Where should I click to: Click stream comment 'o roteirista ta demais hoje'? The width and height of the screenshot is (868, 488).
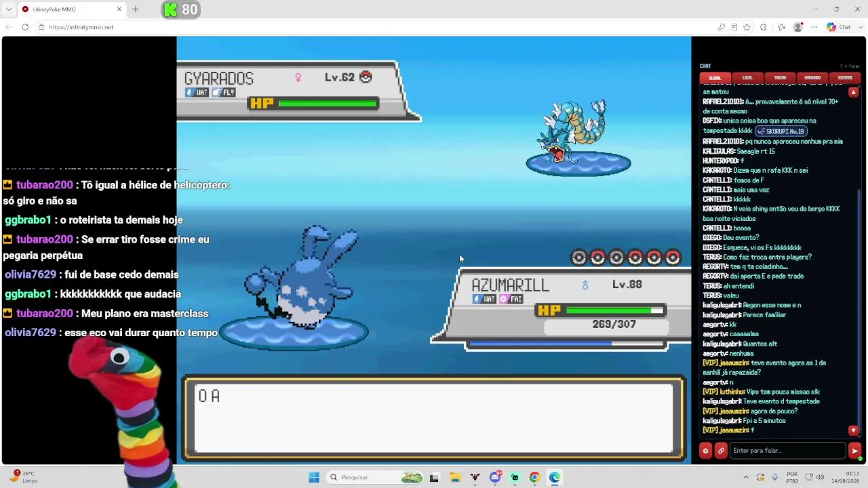pyautogui.click(x=121, y=220)
